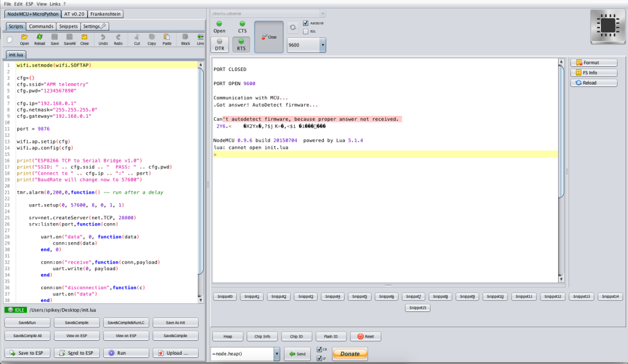Click Save to ESP button

point(27,353)
